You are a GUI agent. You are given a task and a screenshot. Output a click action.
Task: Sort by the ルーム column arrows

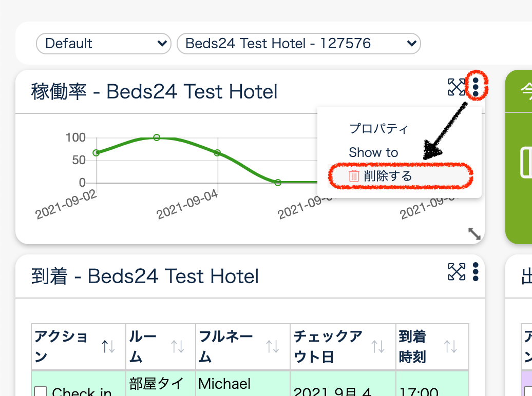point(178,347)
